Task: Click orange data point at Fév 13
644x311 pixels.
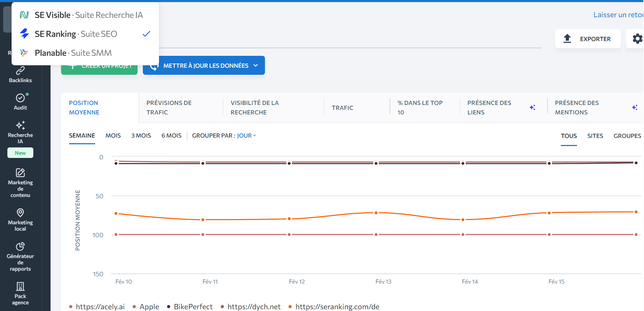Action: [x=376, y=213]
